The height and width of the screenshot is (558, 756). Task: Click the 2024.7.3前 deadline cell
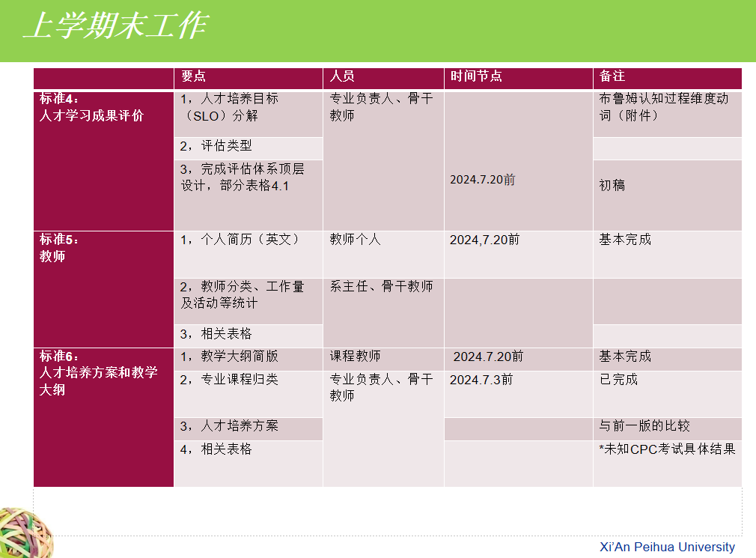(518, 393)
